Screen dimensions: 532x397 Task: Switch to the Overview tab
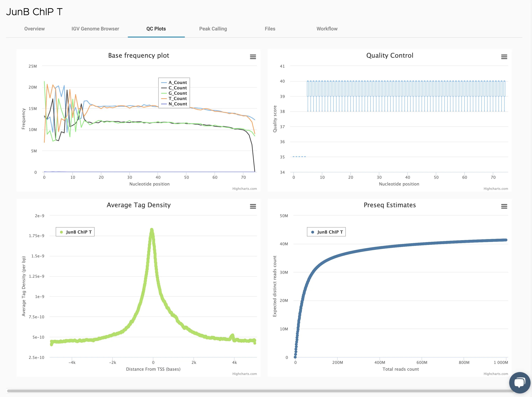(34, 29)
